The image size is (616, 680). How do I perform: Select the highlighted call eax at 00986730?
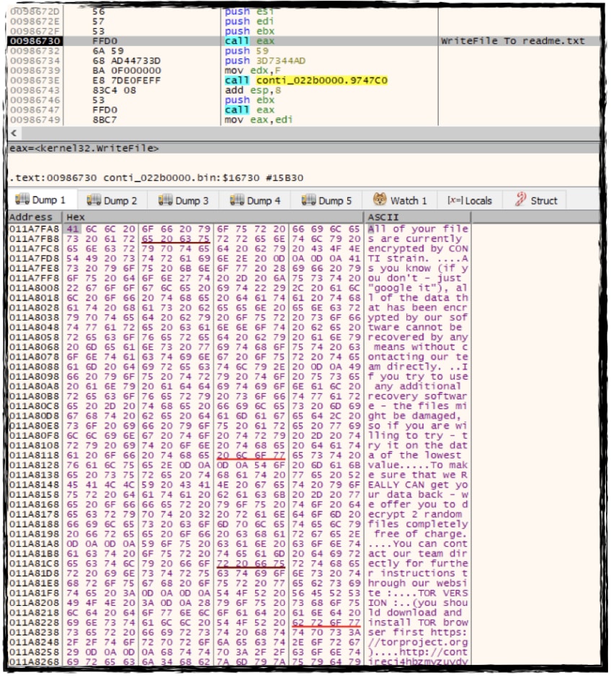(237, 41)
